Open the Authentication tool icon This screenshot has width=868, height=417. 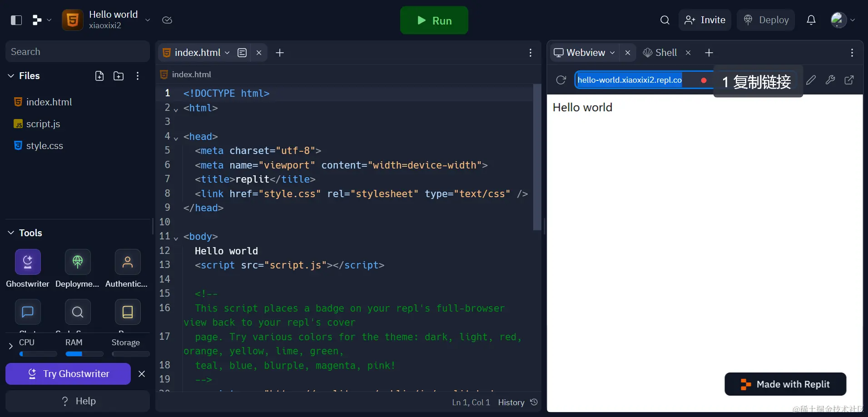[x=128, y=262]
